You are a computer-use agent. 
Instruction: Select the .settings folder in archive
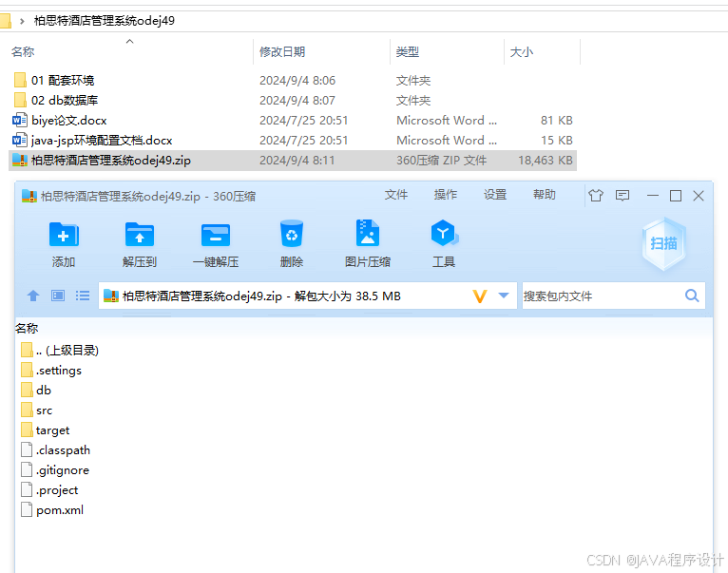51,370
